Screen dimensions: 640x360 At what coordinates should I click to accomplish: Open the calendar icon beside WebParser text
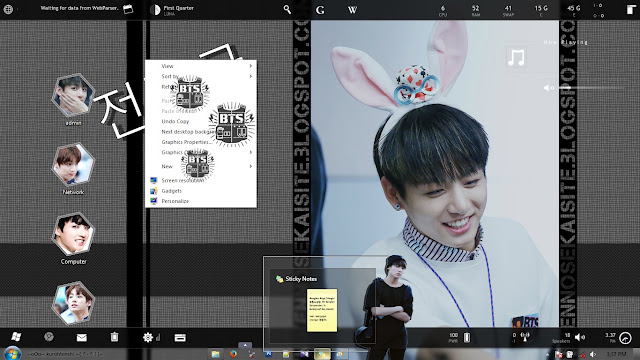[128, 9]
